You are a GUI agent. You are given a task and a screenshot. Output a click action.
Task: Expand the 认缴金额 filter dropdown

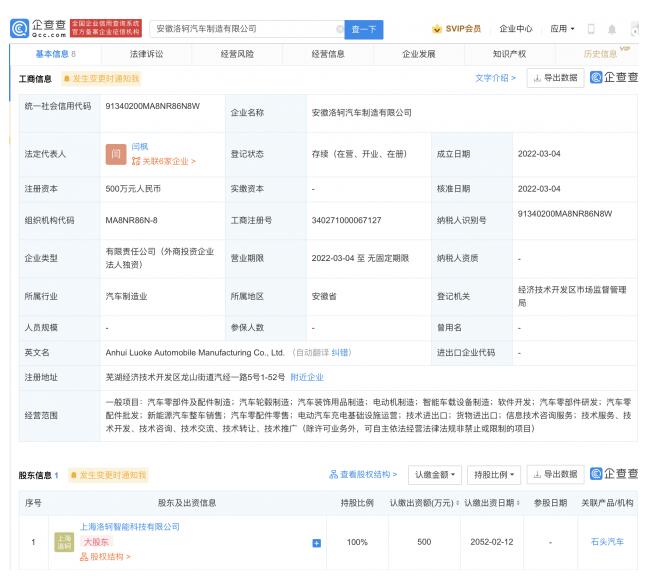pyautogui.click(x=437, y=475)
